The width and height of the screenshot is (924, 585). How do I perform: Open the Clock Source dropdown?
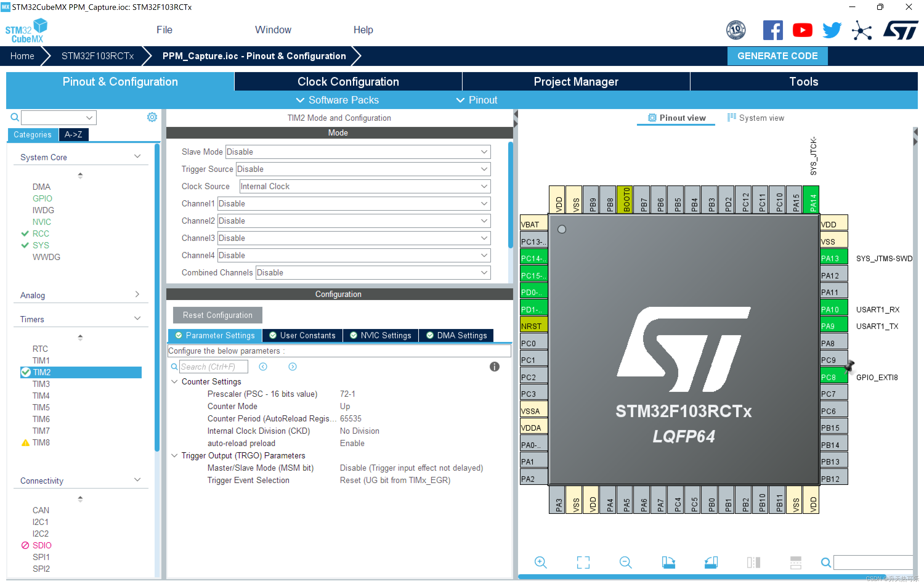click(x=365, y=186)
